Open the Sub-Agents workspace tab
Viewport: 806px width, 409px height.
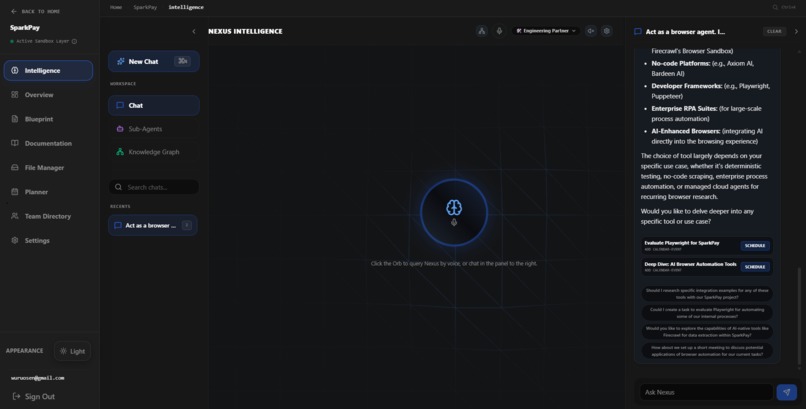[154, 129]
